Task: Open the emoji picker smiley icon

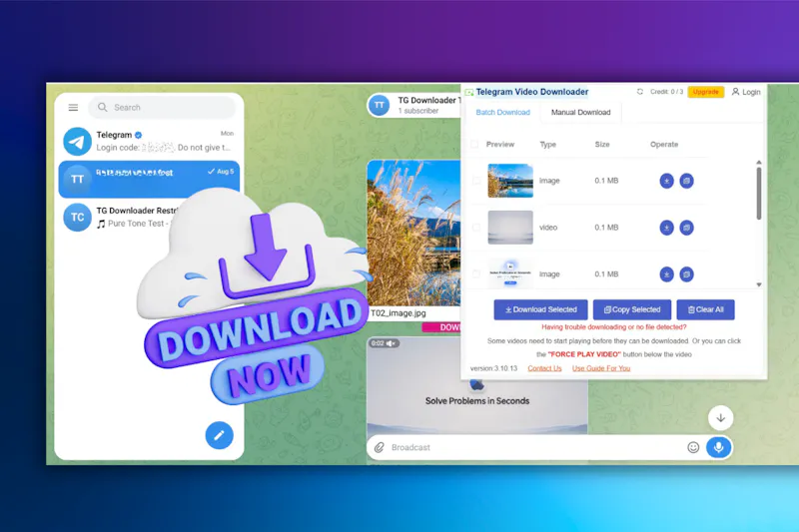Action: click(693, 447)
